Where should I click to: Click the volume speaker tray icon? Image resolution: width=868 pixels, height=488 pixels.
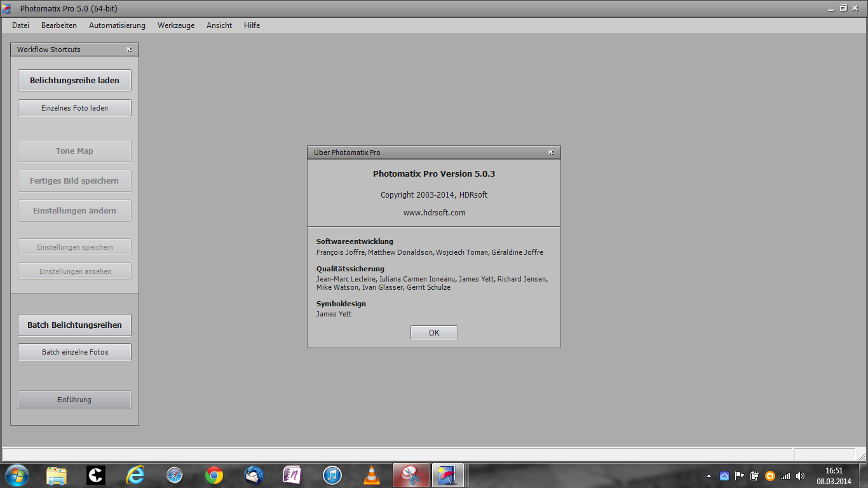[x=800, y=476]
